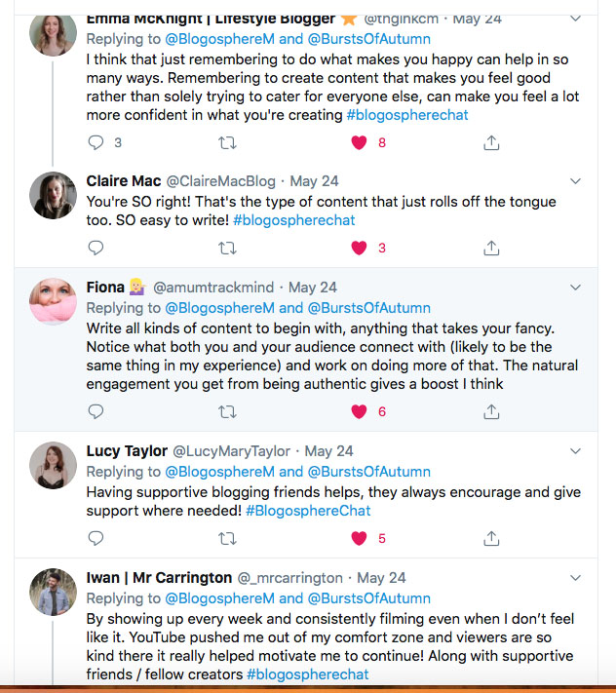Reply to Emma McKnight's tweet
The image size is (616, 693).
click(96, 142)
